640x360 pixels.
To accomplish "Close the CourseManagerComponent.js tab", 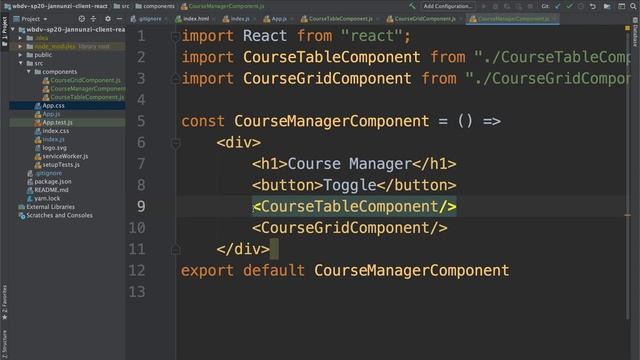I will [555, 19].
